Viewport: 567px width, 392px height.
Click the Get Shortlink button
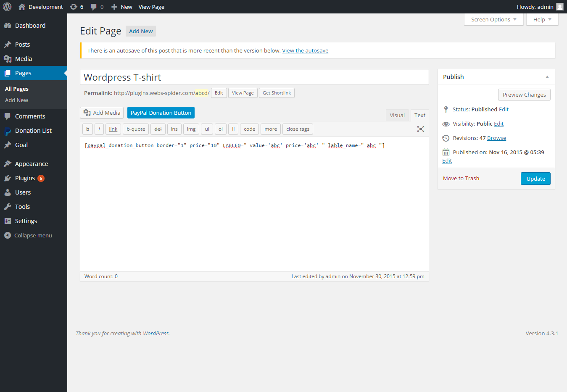point(277,93)
